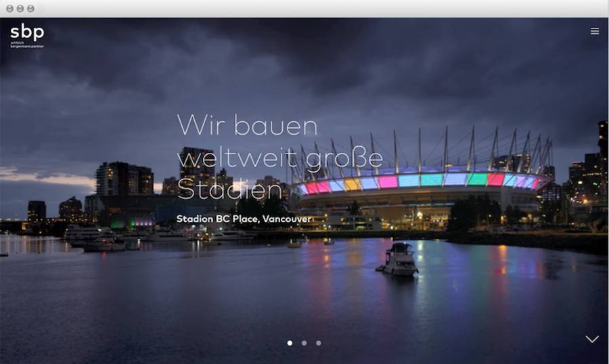Click the down chevron arrow

pyautogui.click(x=592, y=339)
